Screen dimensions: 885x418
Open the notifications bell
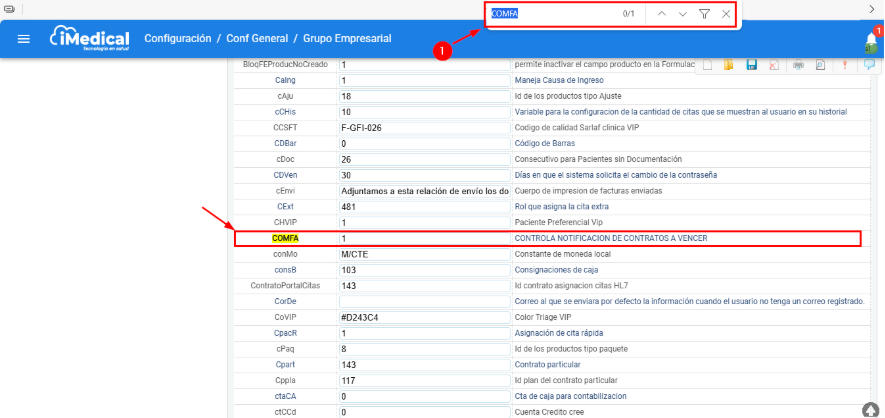(x=871, y=40)
